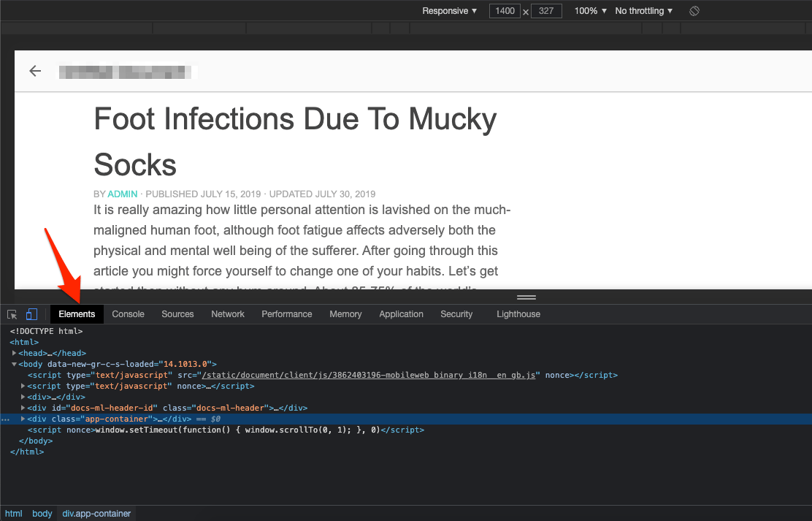Select body in the breadcrumb bar
The image size is (812, 521).
click(x=42, y=513)
